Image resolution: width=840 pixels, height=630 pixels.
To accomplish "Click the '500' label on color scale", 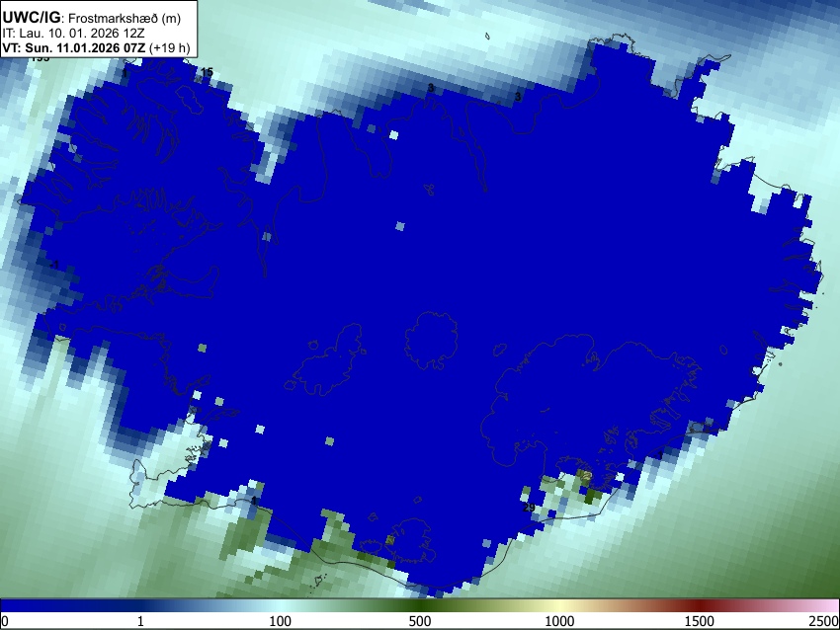I will point(419,621).
